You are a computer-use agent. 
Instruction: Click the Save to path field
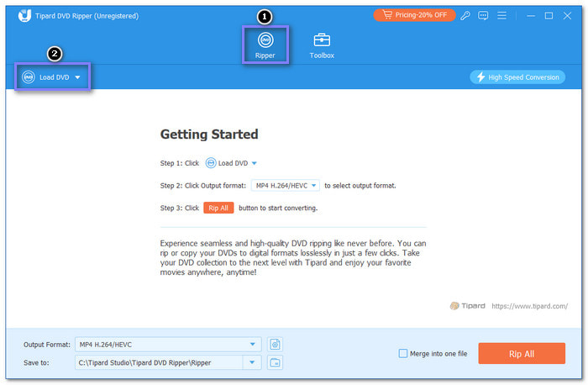[x=159, y=362]
